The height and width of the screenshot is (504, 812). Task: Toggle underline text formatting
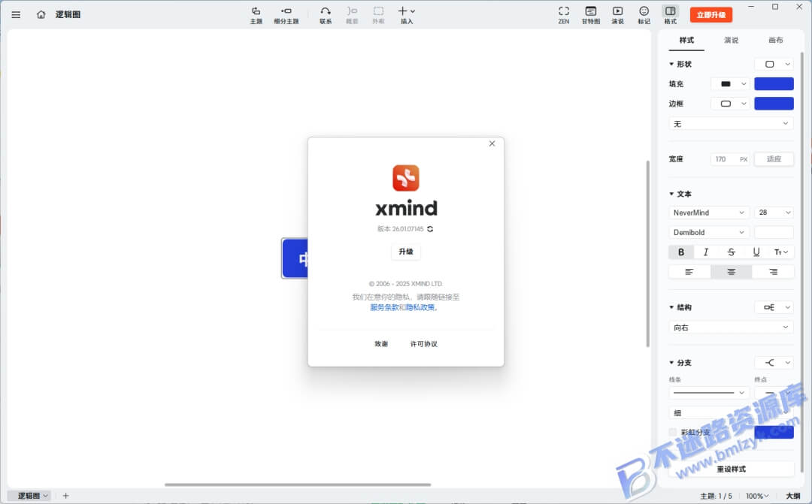tap(756, 252)
